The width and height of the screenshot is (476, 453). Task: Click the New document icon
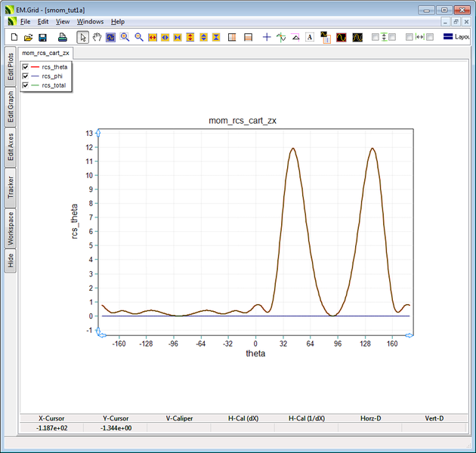tap(14, 37)
